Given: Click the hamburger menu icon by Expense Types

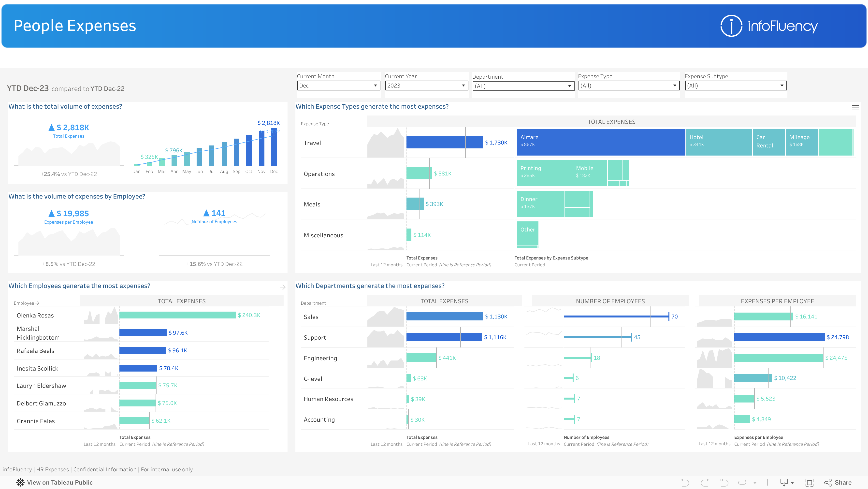Looking at the screenshot, I should tap(855, 108).
